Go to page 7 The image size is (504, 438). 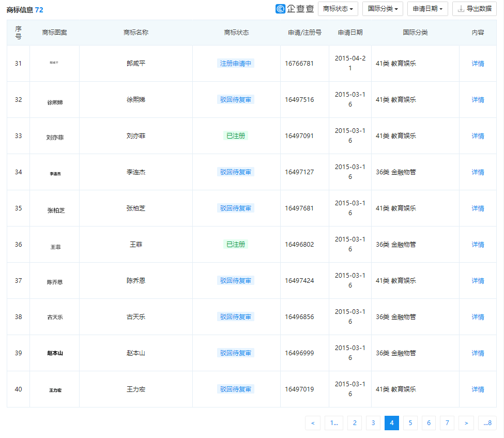tap(447, 423)
